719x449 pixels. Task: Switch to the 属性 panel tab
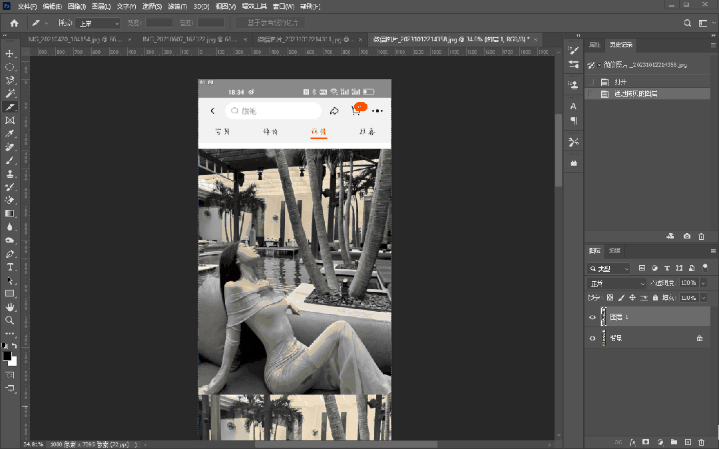pos(595,44)
